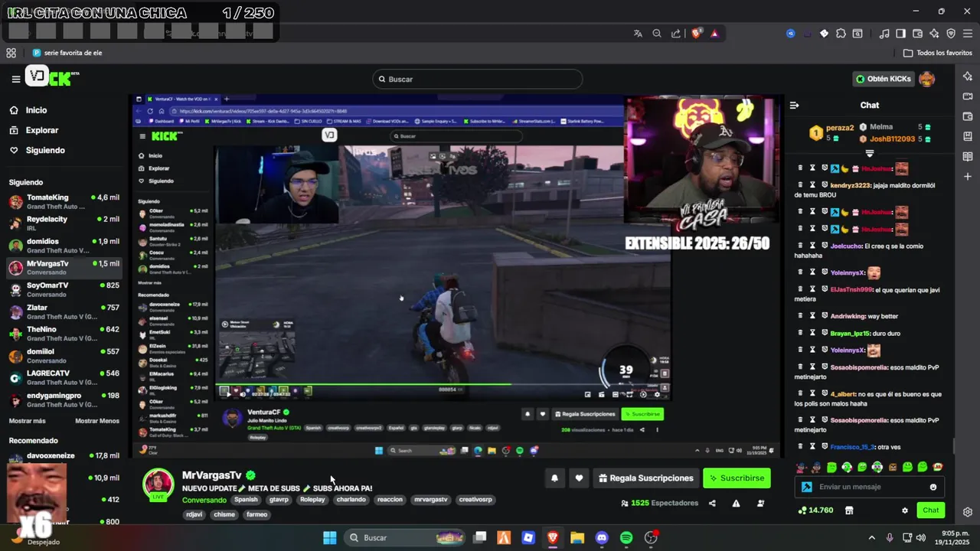This screenshot has width=980, height=551.
Task: Collapse the chat panel using the arrow icon
Action: pos(794,105)
